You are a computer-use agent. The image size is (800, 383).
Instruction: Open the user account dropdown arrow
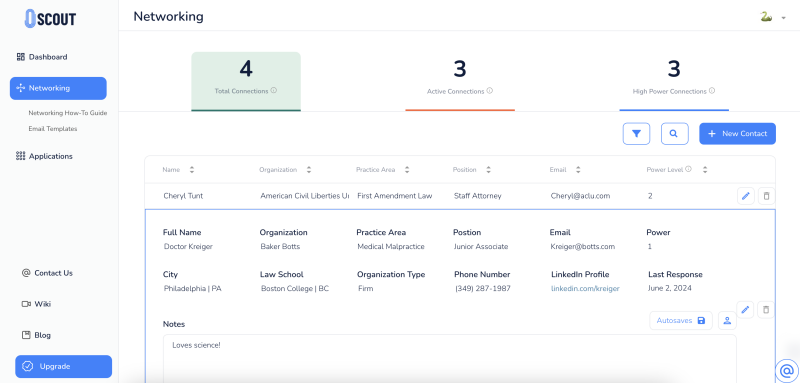(783, 18)
